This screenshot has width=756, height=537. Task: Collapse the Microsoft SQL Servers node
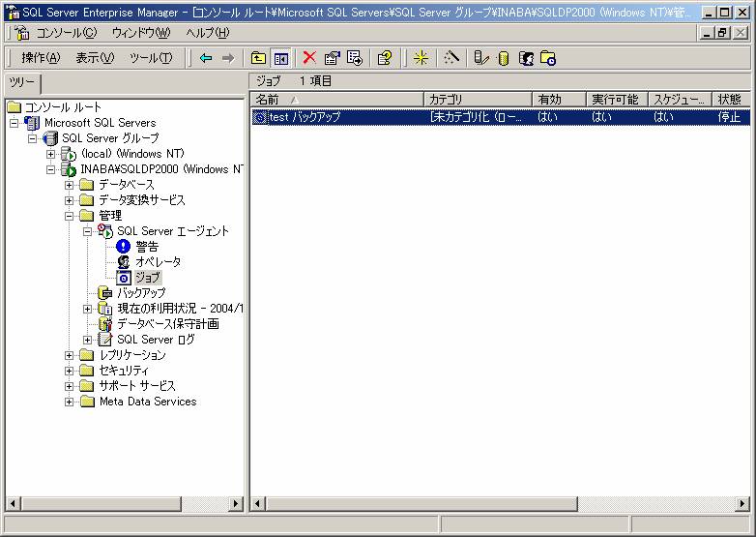click(14, 123)
